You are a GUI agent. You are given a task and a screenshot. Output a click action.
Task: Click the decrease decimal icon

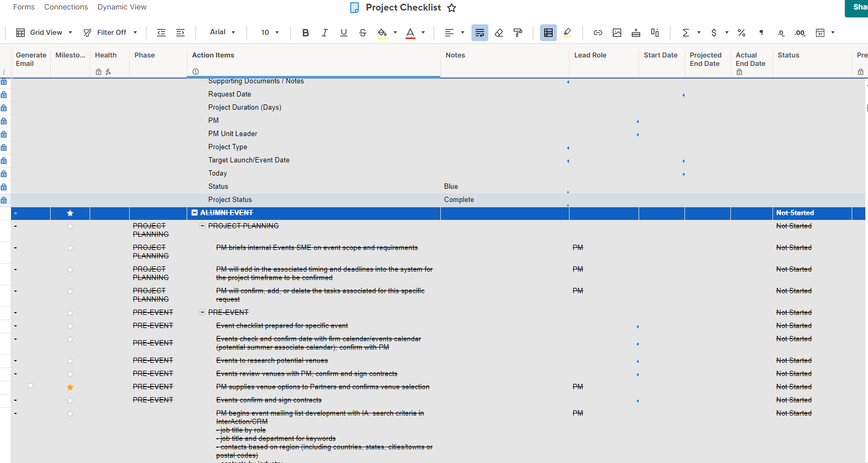(780, 33)
